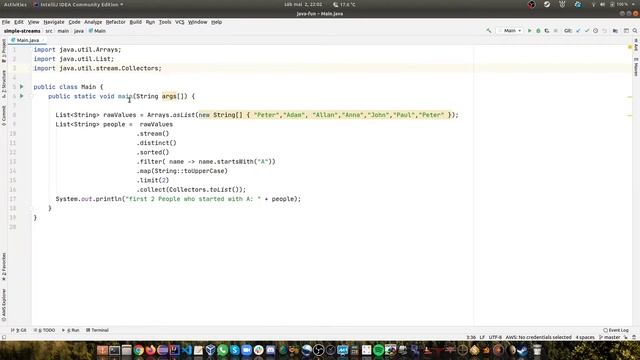Click run gutter icon beside class Main
Screen dimensions: 640x360
(x=22, y=87)
